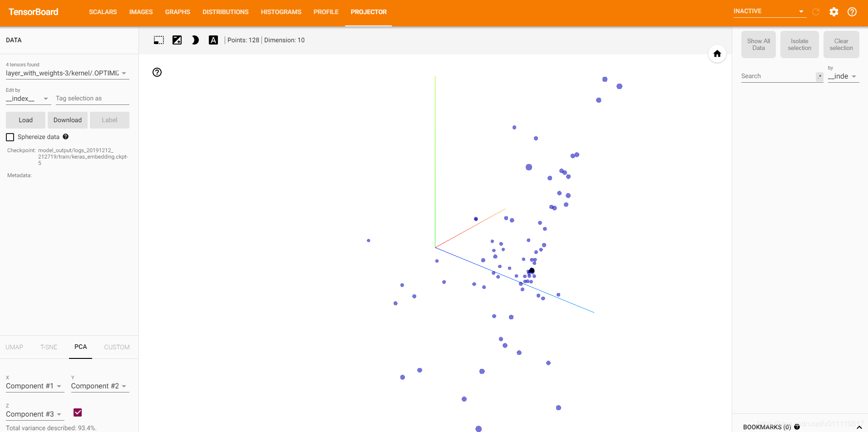This screenshot has height=432, width=868.
Task: Switch to the SCALARS tab
Action: pos(103,12)
